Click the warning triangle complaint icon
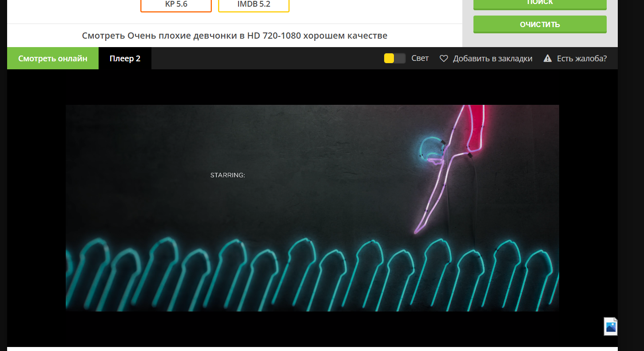Image resolution: width=644 pixels, height=351 pixels. (548, 58)
